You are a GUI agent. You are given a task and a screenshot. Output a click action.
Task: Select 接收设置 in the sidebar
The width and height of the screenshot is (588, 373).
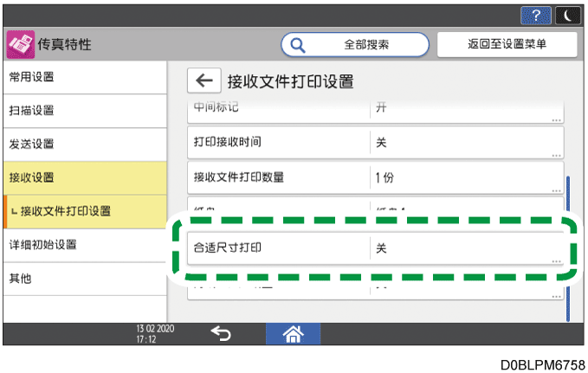tap(85, 177)
